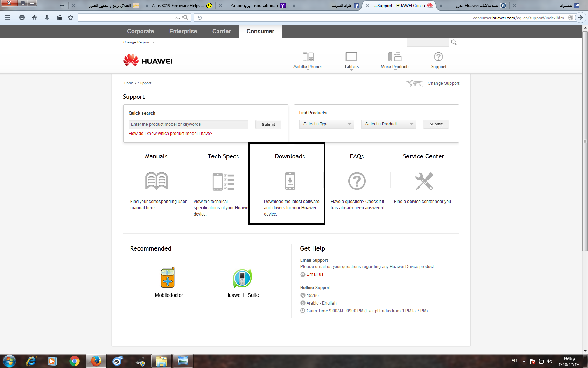Click the network tray icon
Image resolution: width=588 pixels, height=368 pixels.
point(541,361)
